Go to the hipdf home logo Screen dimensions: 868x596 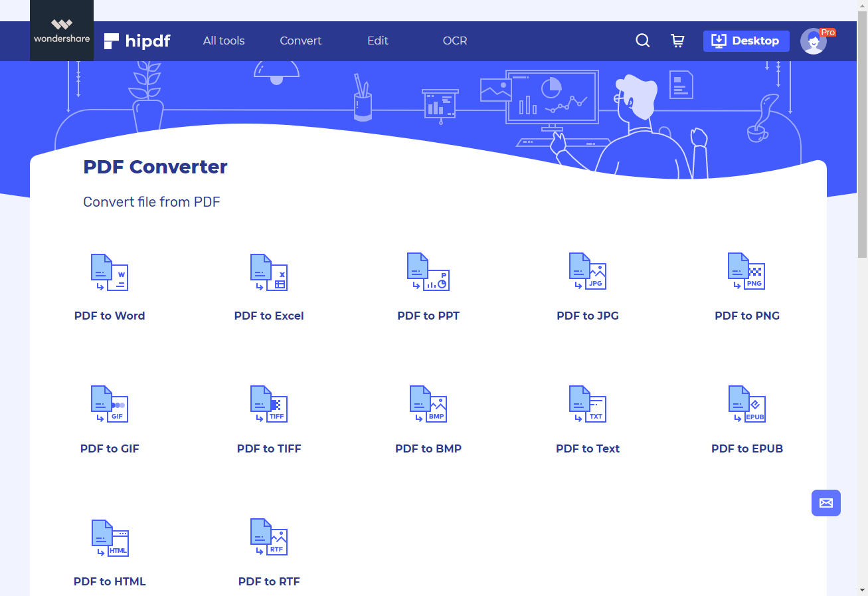(137, 41)
